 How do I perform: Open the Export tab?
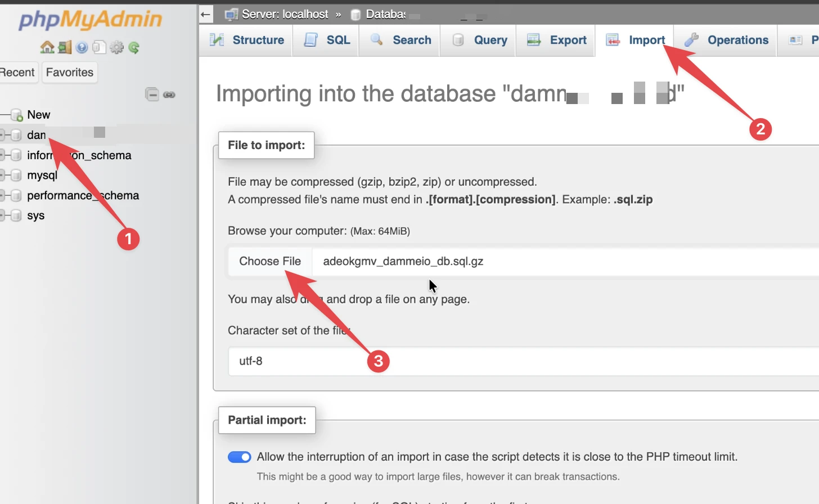(556, 40)
